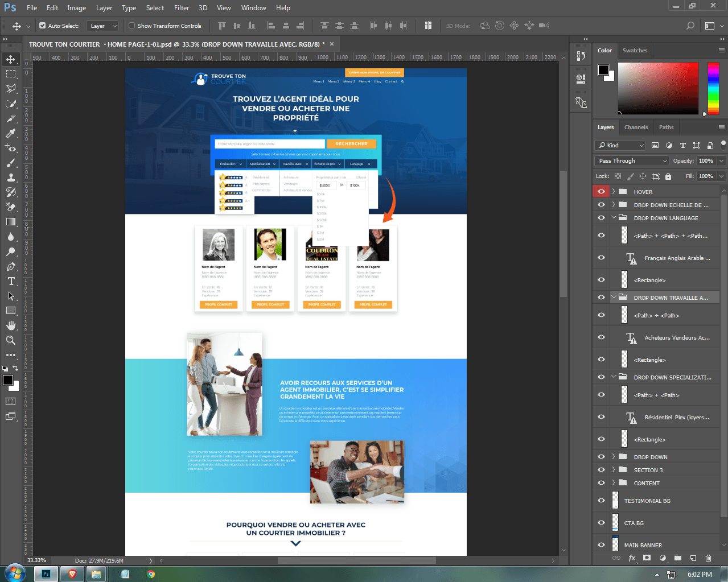
Task: Select the Clone Stamp tool
Action: [11, 178]
